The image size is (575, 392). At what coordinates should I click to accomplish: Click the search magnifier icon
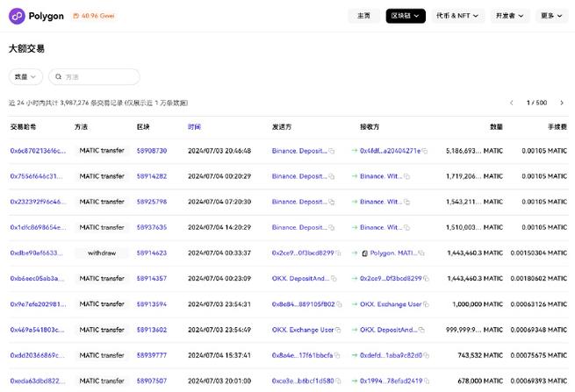coord(58,77)
